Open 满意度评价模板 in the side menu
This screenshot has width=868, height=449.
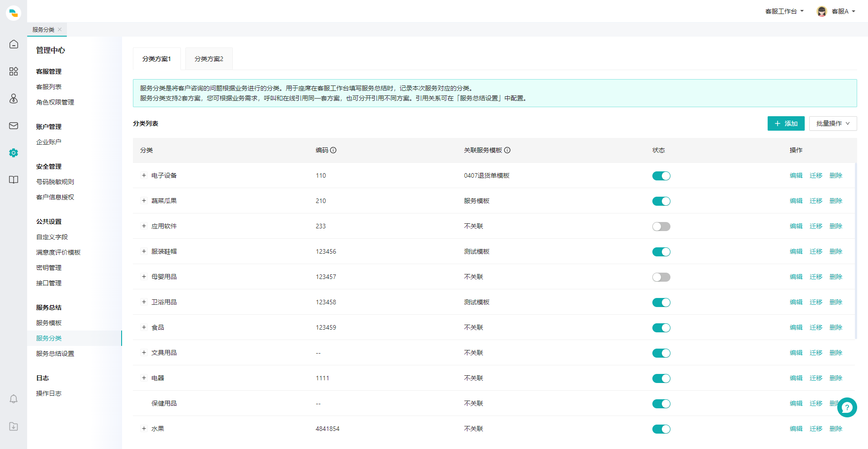tap(58, 252)
